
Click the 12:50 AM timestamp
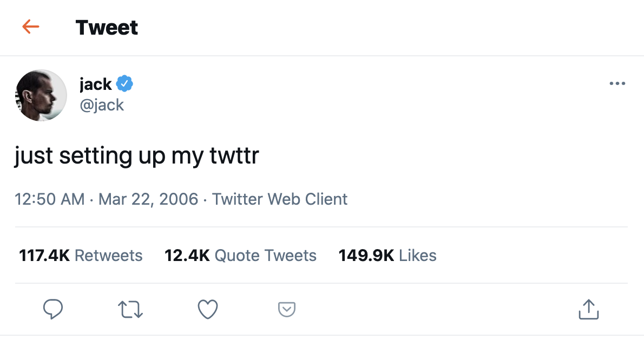50,199
